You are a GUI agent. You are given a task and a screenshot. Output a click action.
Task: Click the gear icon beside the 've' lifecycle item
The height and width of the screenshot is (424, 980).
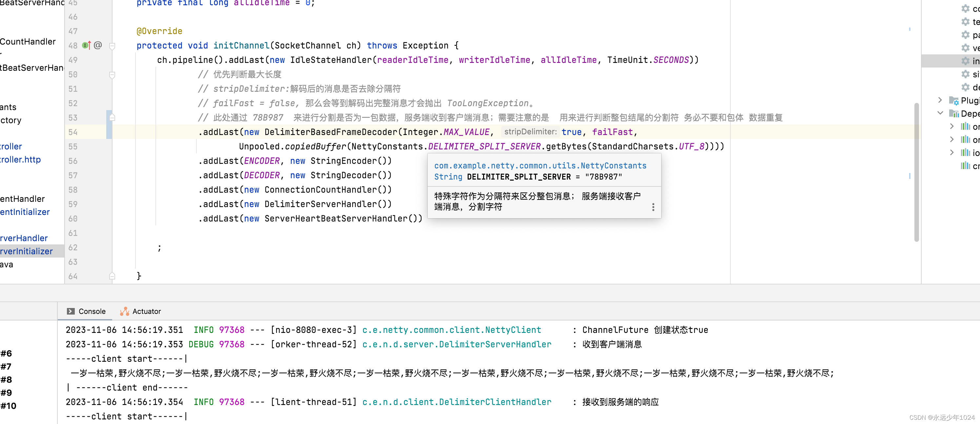pos(966,48)
